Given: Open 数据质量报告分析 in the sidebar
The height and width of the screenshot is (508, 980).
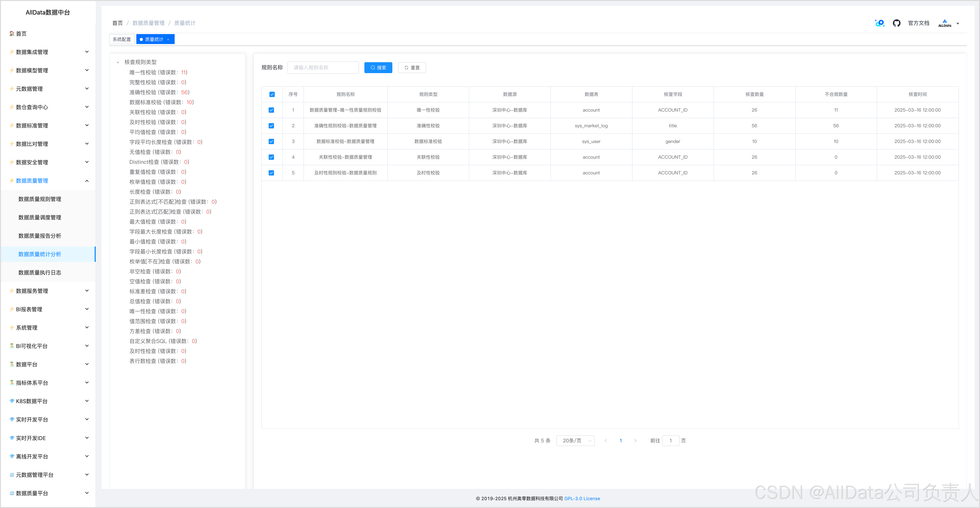Looking at the screenshot, I should (x=40, y=236).
